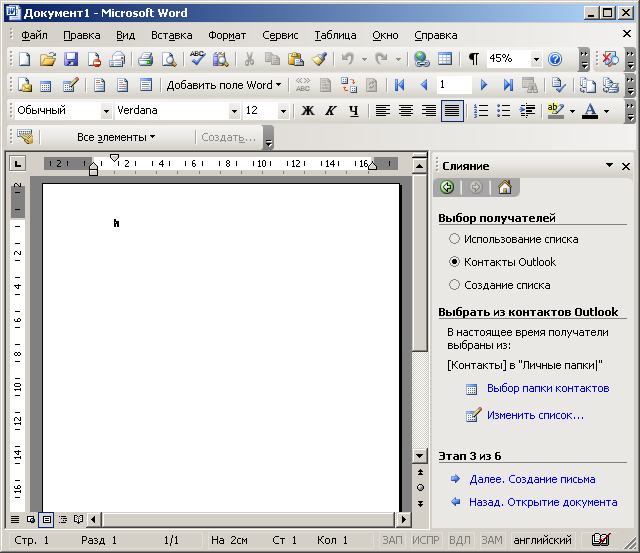Insert hyperlink globe icon
Screen dimensions: 640x553
[x=422, y=60]
